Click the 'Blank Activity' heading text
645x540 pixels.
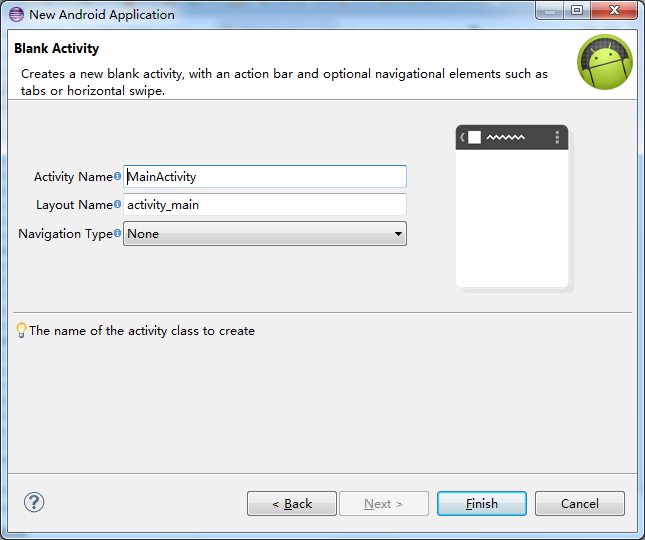56,49
